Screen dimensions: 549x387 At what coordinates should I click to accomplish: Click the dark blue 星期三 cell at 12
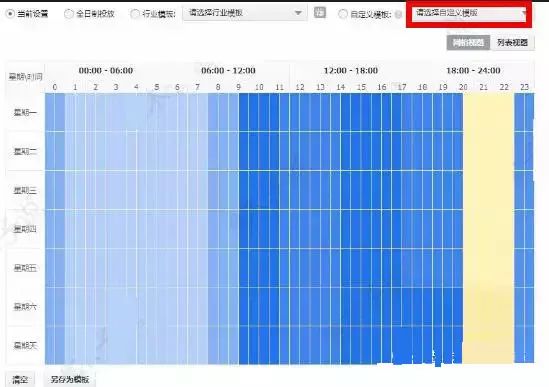coord(300,190)
